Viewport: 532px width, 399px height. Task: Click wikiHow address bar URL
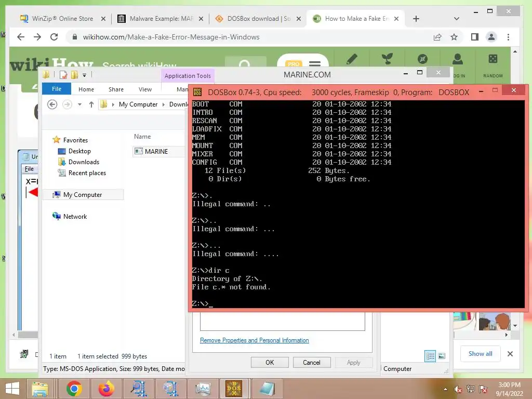[x=171, y=37]
